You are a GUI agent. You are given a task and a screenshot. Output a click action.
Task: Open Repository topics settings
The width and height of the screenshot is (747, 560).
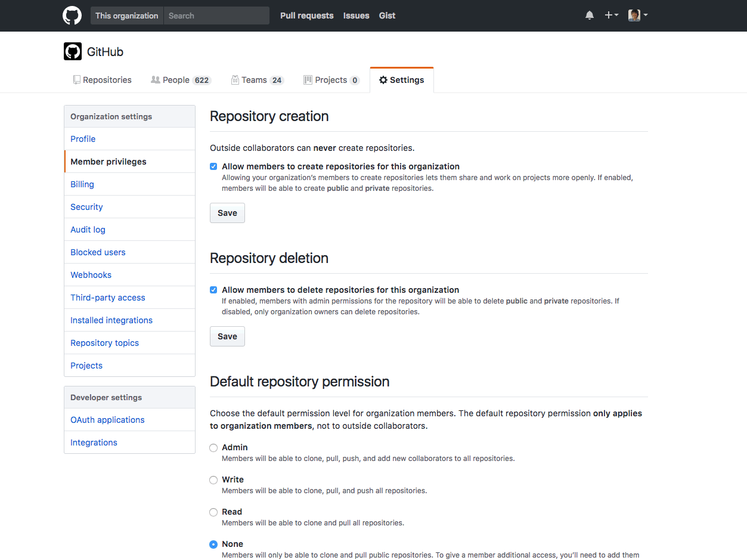coord(129,343)
